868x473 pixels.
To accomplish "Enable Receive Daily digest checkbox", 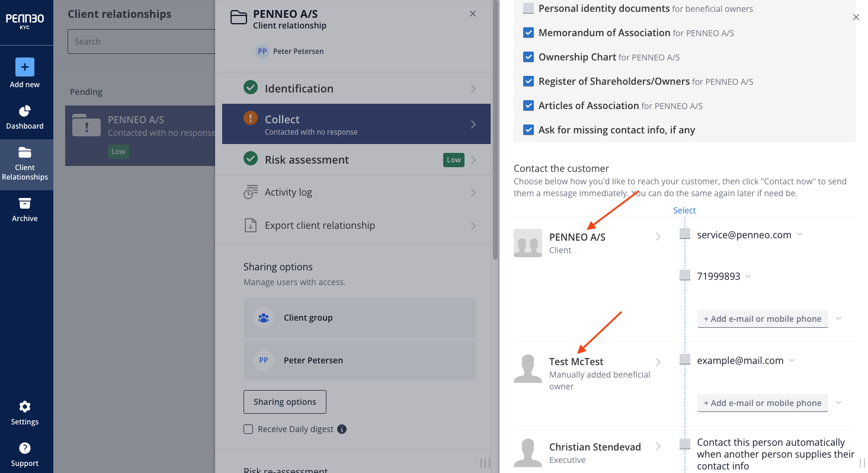I will pos(248,429).
